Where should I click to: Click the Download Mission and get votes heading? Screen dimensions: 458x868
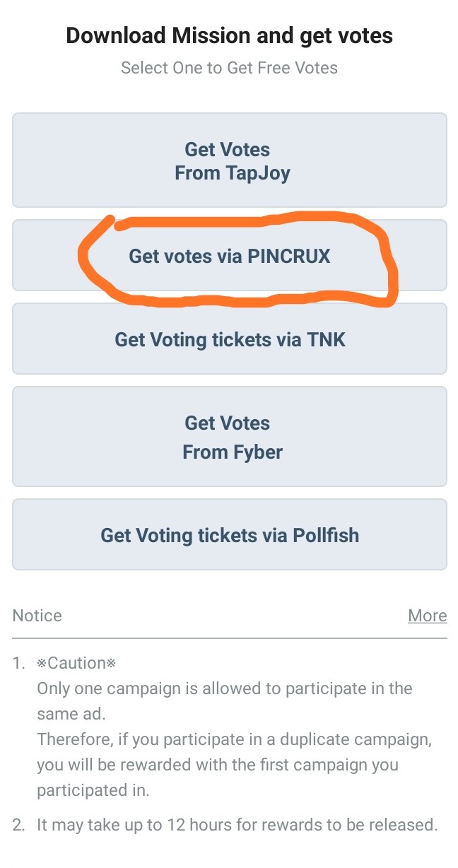(229, 35)
